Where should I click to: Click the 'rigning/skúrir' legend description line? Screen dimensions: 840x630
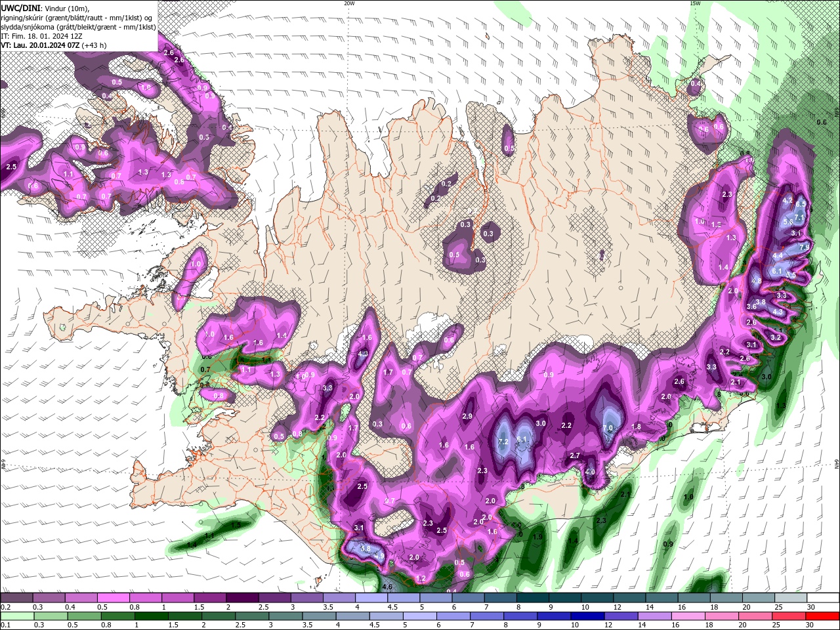click(x=76, y=18)
